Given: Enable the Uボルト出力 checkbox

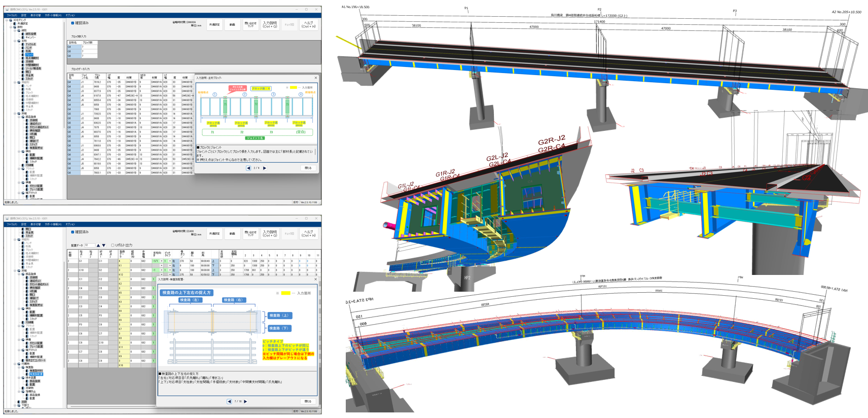Looking at the screenshot, I should (113, 246).
